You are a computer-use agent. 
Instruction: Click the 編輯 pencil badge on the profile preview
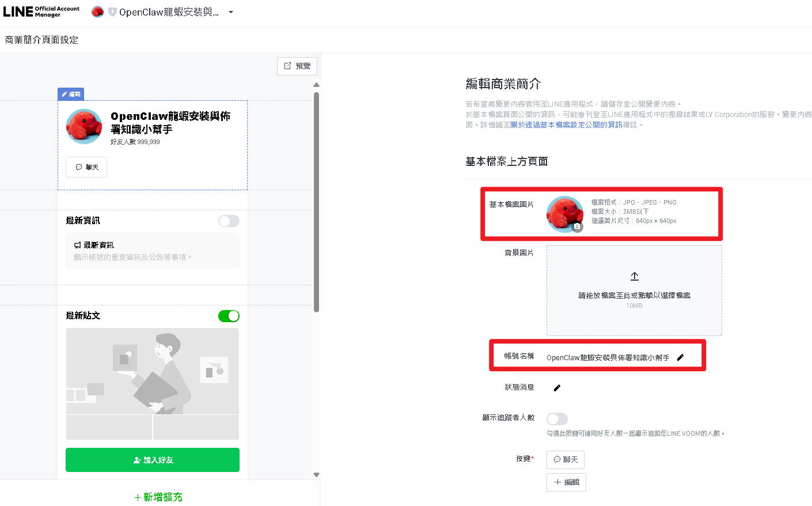[70, 94]
